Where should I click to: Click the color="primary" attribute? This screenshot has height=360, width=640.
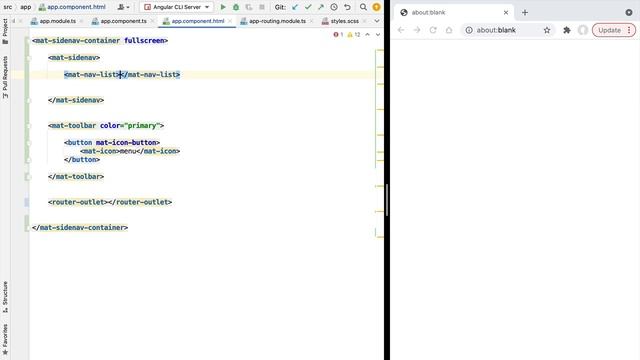click(x=130, y=126)
